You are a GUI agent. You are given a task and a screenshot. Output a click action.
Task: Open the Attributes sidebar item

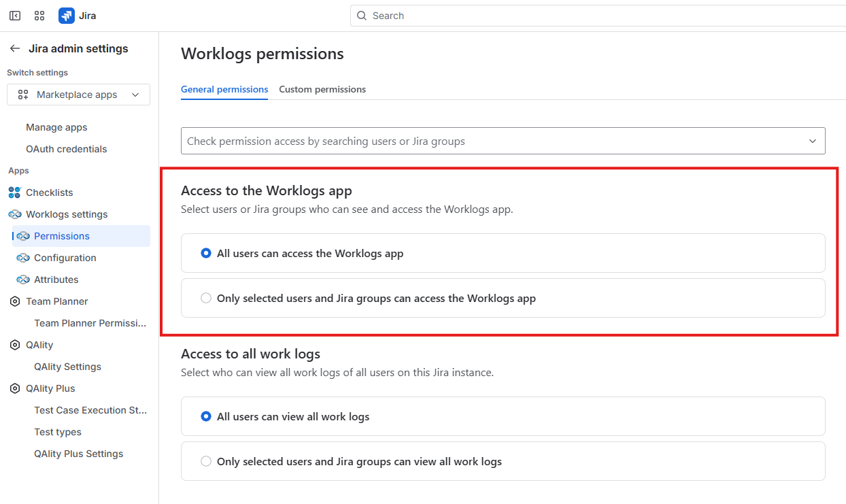point(56,280)
